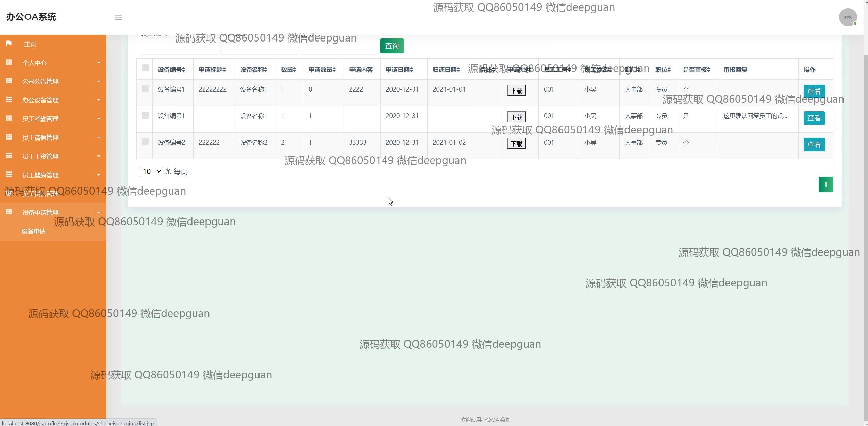Viewport: 868px width, 426px height.
Task: Click the hamburger menu toggle icon
Action: tap(118, 17)
